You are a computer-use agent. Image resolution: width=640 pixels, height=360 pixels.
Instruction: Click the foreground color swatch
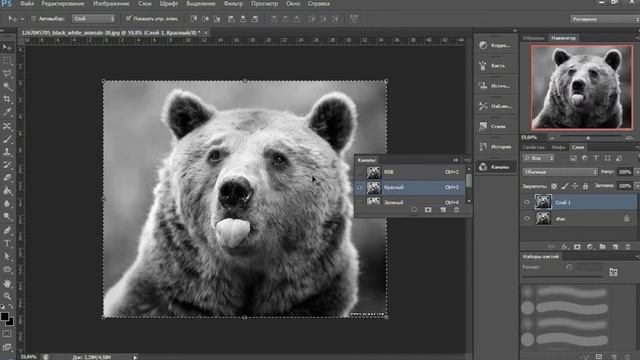[4, 316]
